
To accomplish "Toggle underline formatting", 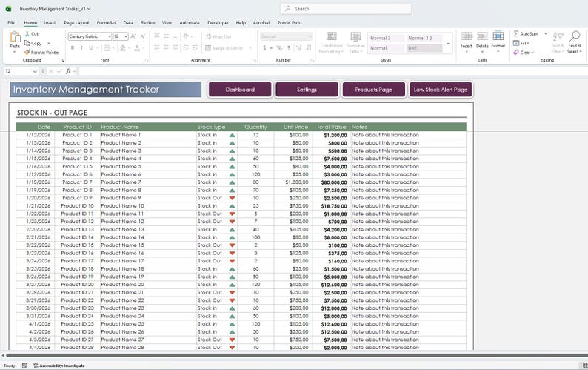I will [x=90, y=48].
